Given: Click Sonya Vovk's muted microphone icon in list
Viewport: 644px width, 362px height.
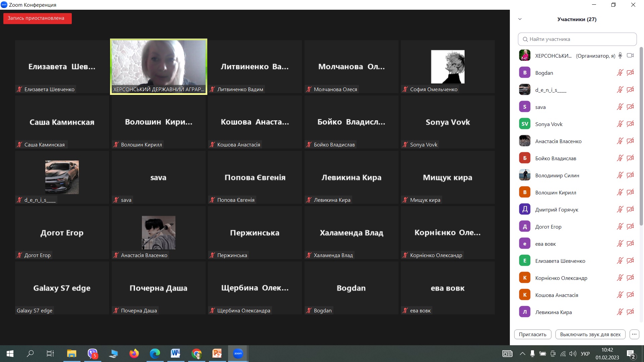Looking at the screenshot, I should [620, 124].
